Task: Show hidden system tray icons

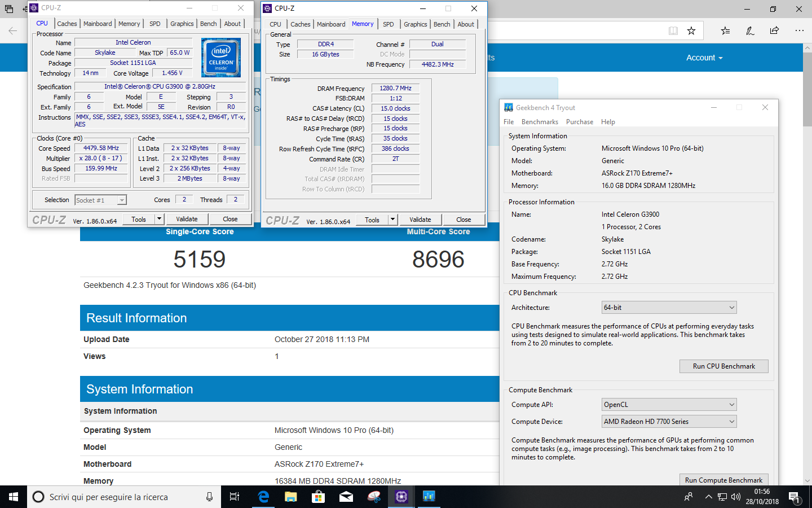Action: (708, 497)
